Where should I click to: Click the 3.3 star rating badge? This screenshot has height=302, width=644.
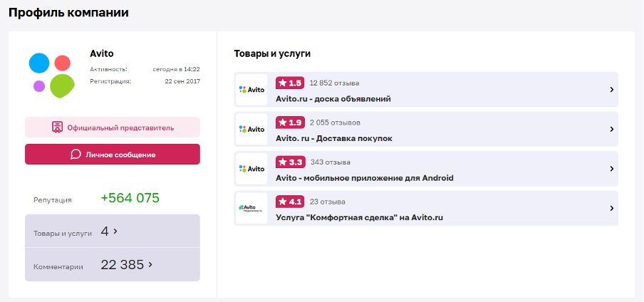(290, 162)
